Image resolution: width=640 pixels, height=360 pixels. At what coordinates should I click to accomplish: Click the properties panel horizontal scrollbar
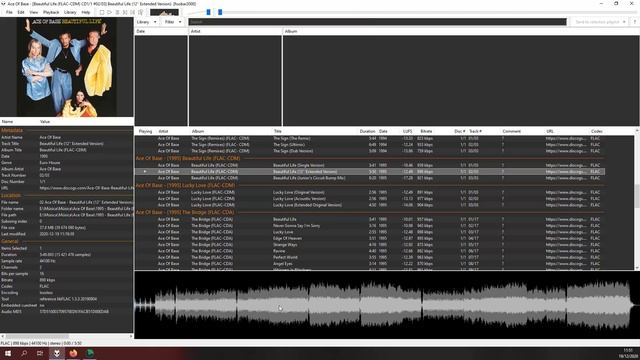[37, 336]
